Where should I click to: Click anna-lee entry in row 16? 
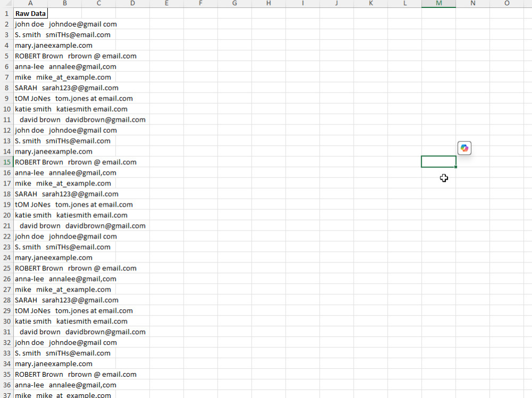tap(65, 173)
